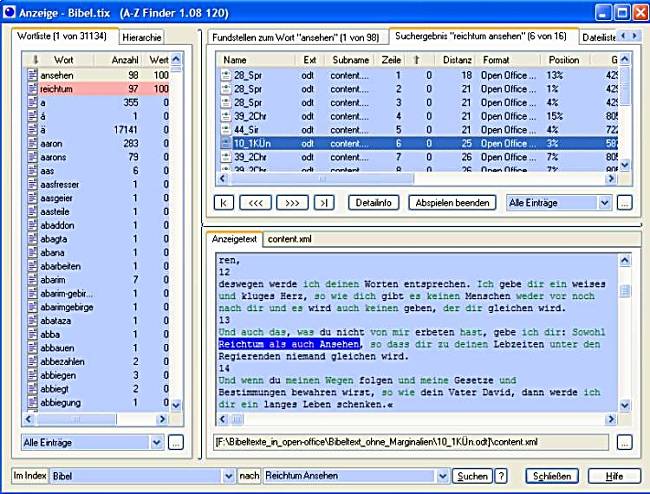Open the 'Alle Einträge' dropdown under results list
The image size is (650, 494).
(604, 203)
